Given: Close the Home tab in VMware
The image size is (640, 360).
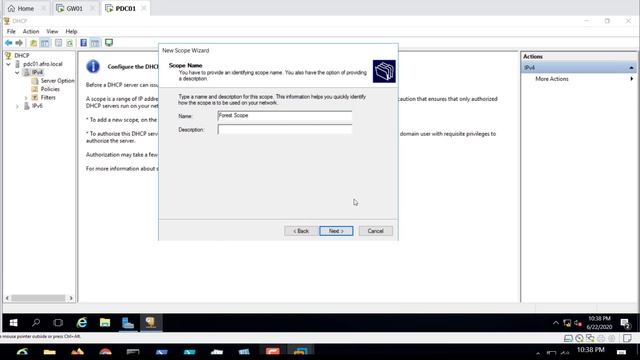Looking at the screenshot, I should click(43, 8).
